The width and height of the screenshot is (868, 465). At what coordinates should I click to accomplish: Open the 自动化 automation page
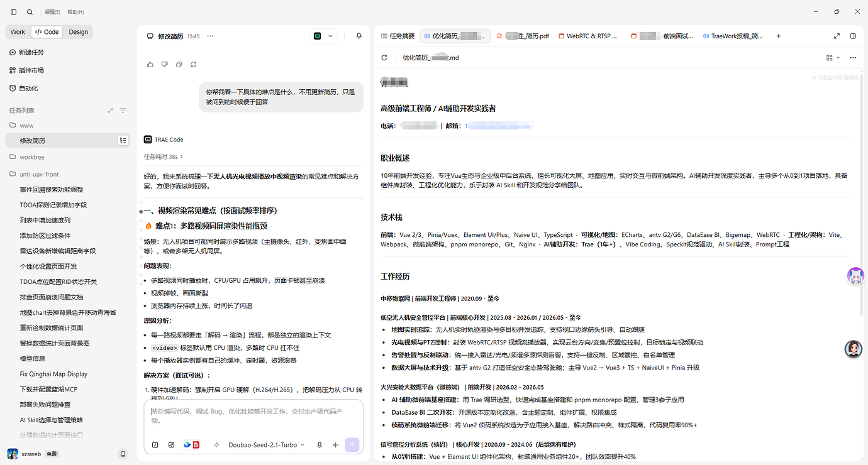pos(24,89)
